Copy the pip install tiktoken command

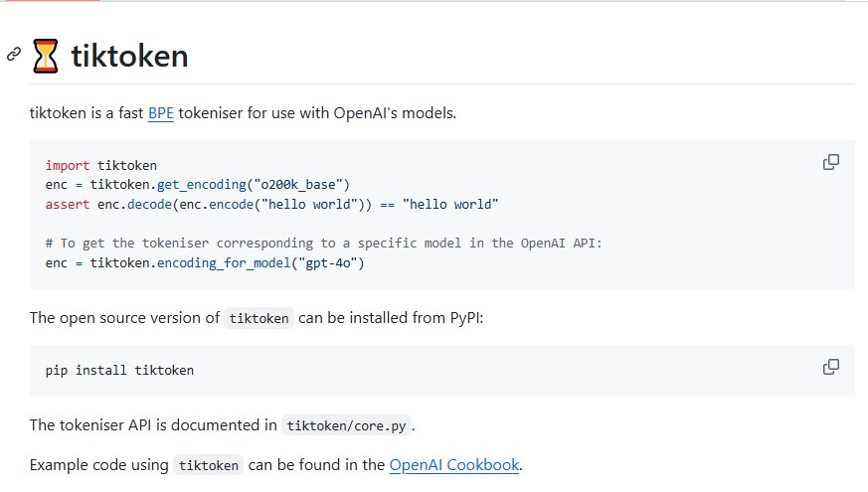[x=830, y=367]
